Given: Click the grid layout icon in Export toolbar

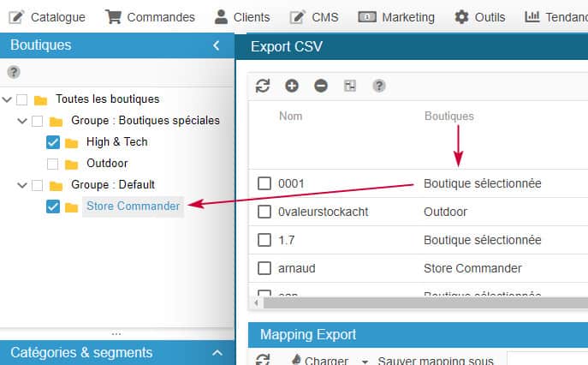Looking at the screenshot, I should tap(350, 86).
